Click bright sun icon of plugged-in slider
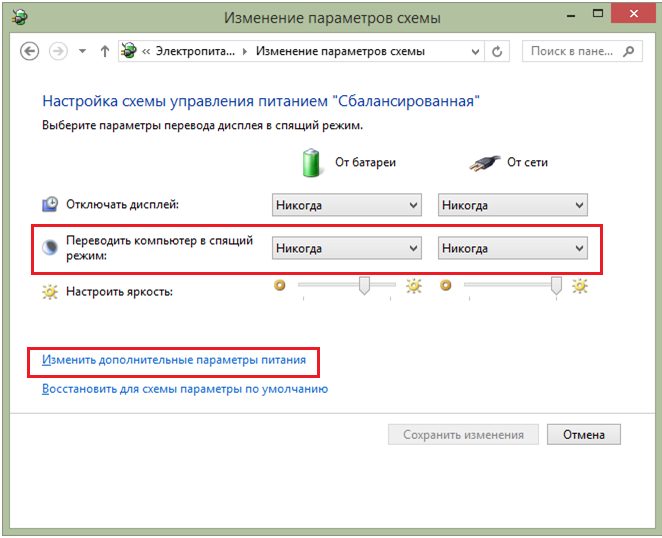Image resolution: width=662 pixels, height=538 pixels. pos(580,286)
